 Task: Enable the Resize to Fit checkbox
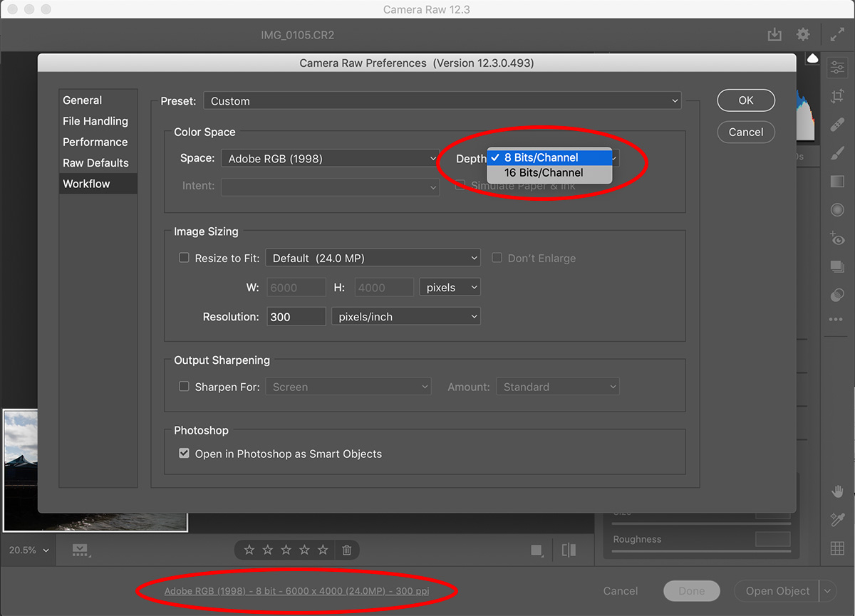click(x=184, y=258)
